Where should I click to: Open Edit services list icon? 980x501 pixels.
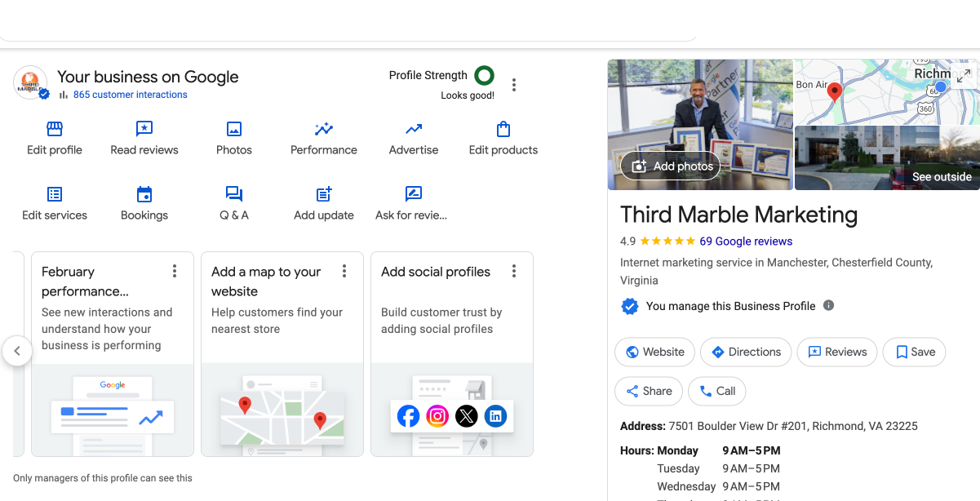(55, 194)
